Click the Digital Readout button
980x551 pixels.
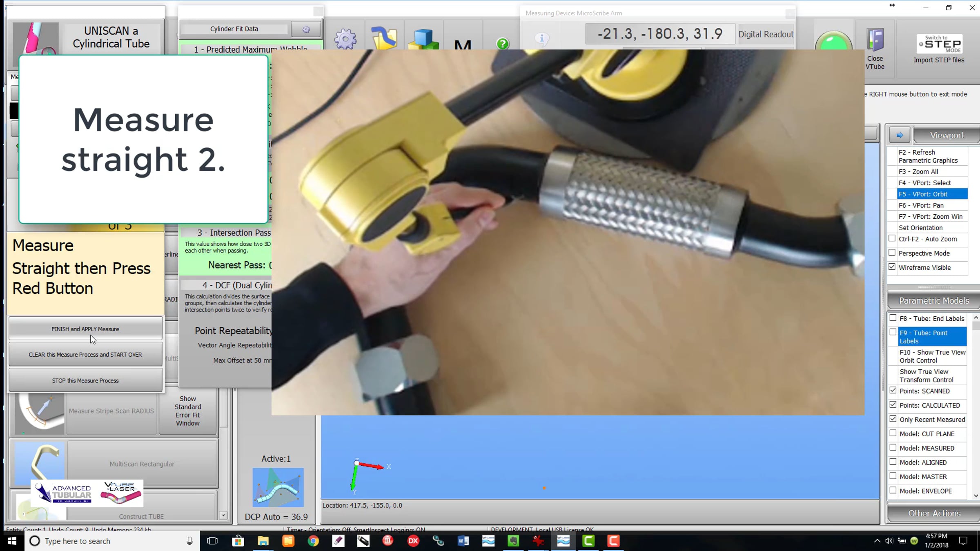pyautogui.click(x=766, y=34)
